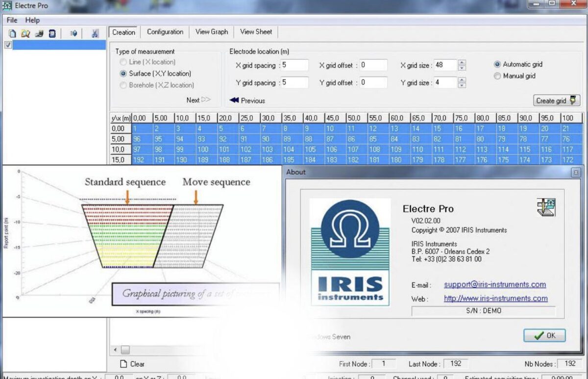This screenshot has height=379, width=588.
Task: Click the Next arrow icon
Action: coord(206,100)
